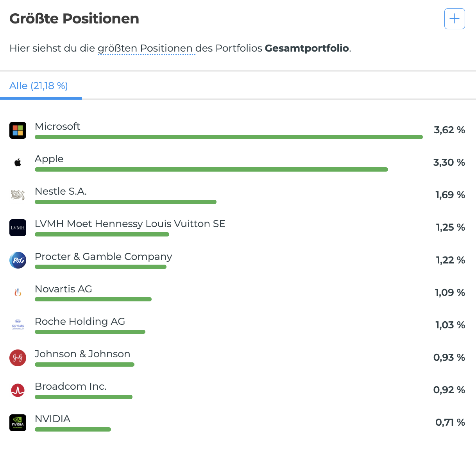Click the Broadcom Inc. logo icon
Screen dimensions: 476x455
[x=18, y=390]
